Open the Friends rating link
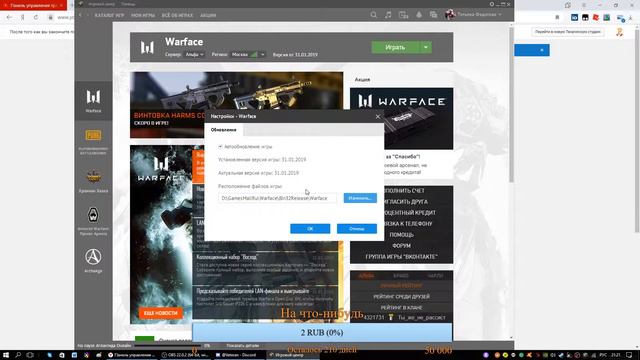Screen dimensions: 640x360 (401, 297)
